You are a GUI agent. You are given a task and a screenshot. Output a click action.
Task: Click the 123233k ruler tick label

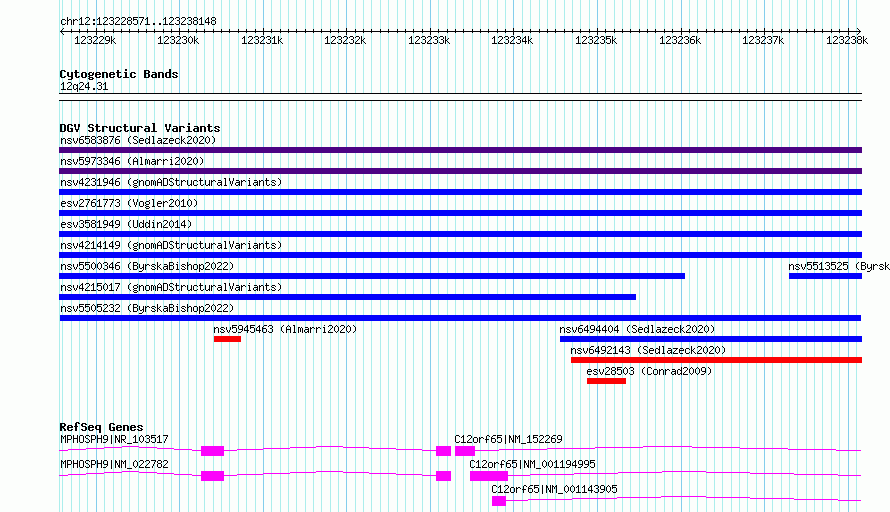(429, 40)
